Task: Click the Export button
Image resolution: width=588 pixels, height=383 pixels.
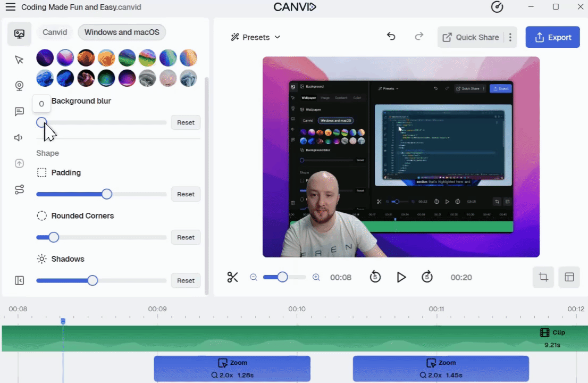Action: click(x=553, y=37)
